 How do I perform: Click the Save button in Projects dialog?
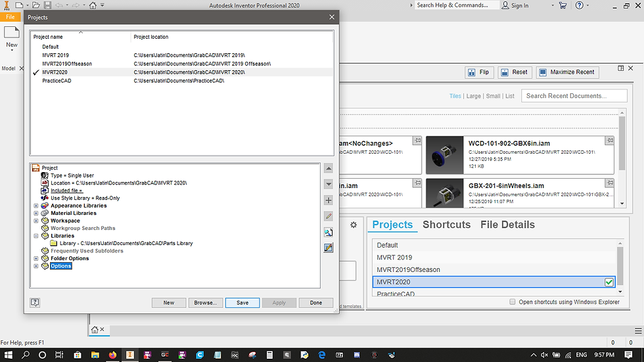pos(242,303)
